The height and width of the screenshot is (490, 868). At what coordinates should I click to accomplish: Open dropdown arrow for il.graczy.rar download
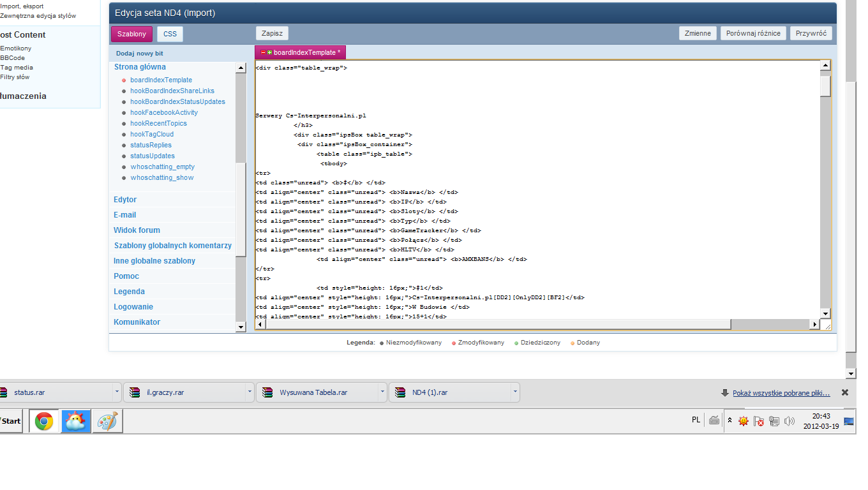point(249,392)
